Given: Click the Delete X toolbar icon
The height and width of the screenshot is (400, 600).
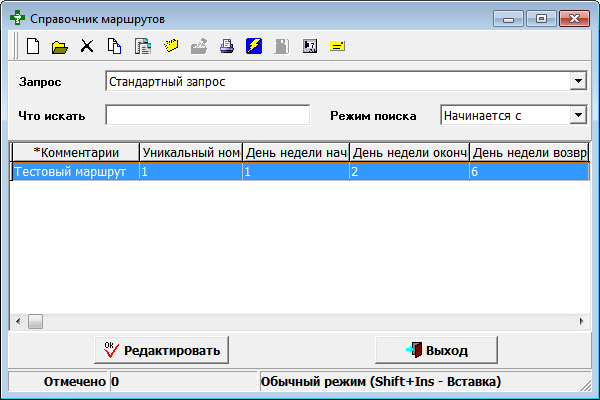Looking at the screenshot, I should tap(87, 46).
